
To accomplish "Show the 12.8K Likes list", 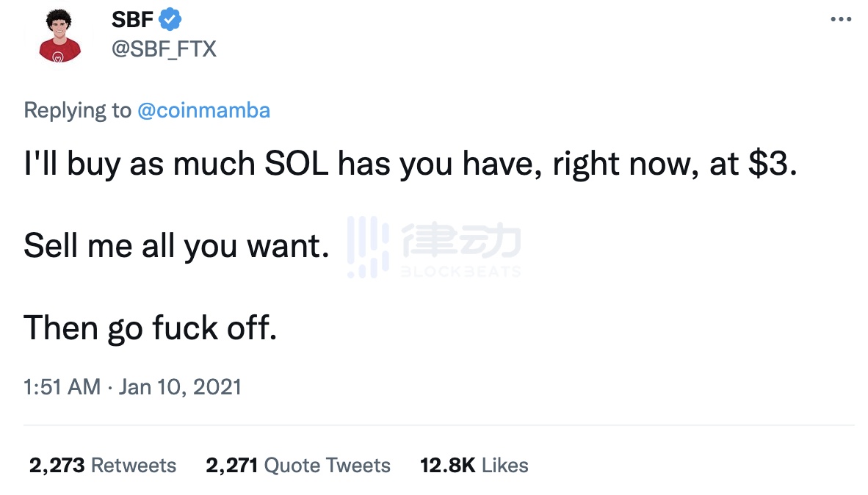I will 473,465.
